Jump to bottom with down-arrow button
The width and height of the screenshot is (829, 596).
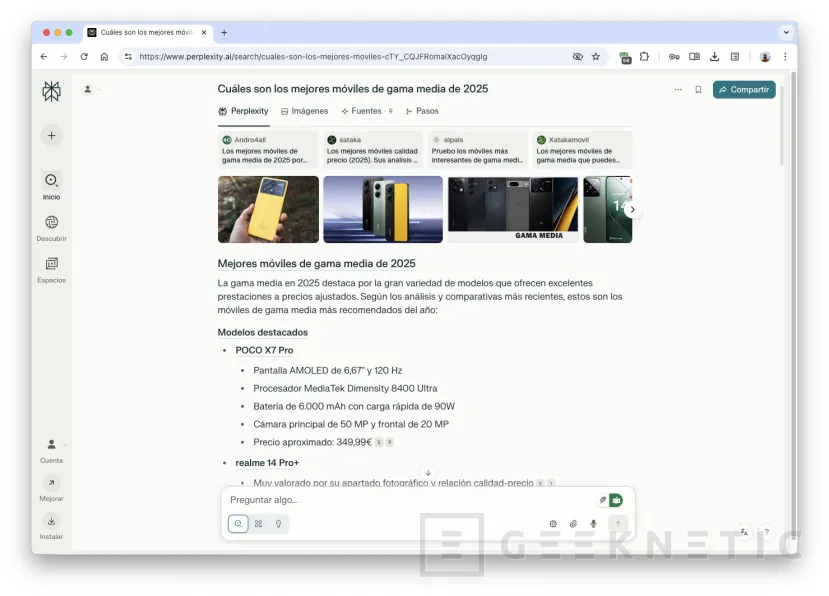click(x=428, y=473)
